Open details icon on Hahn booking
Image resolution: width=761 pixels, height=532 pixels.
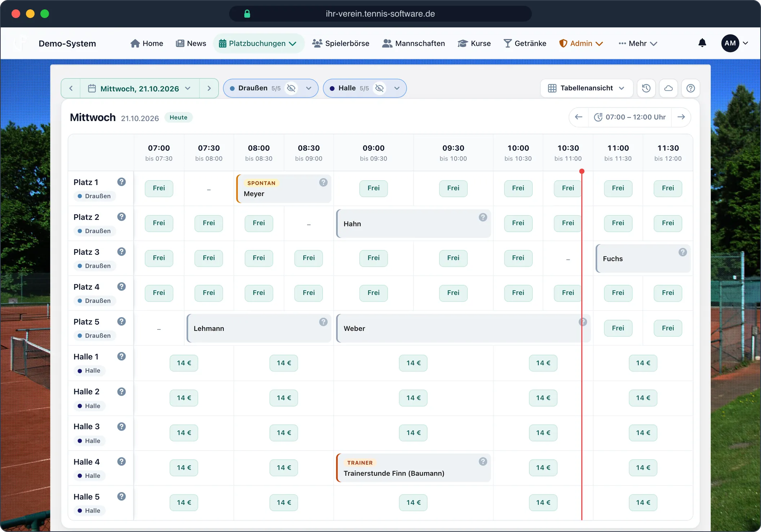(x=483, y=217)
